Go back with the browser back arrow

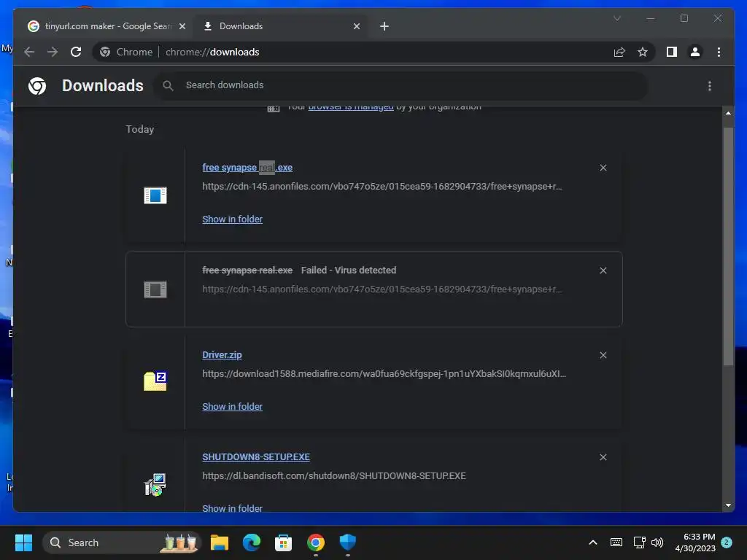pyautogui.click(x=29, y=52)
